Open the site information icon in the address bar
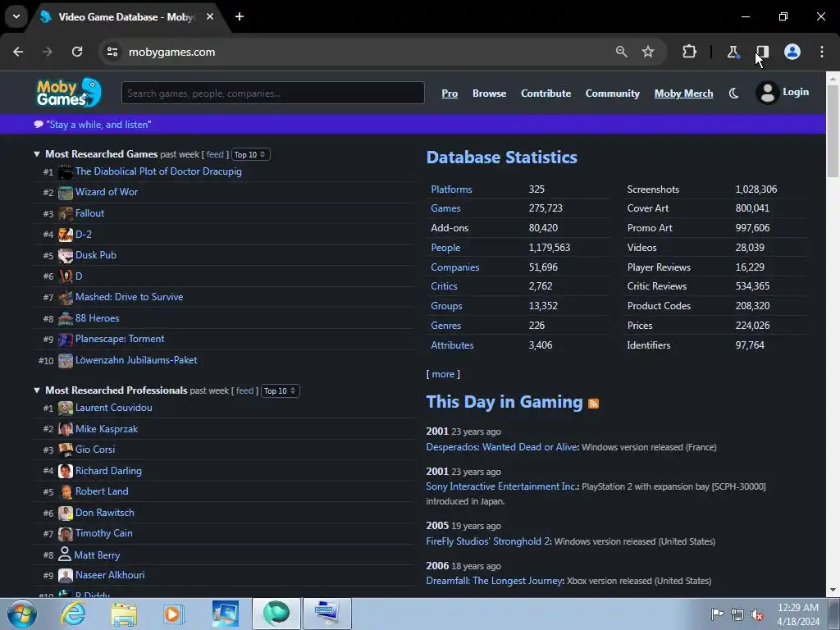The image size is (840, 630). click(x=112, y=52)
